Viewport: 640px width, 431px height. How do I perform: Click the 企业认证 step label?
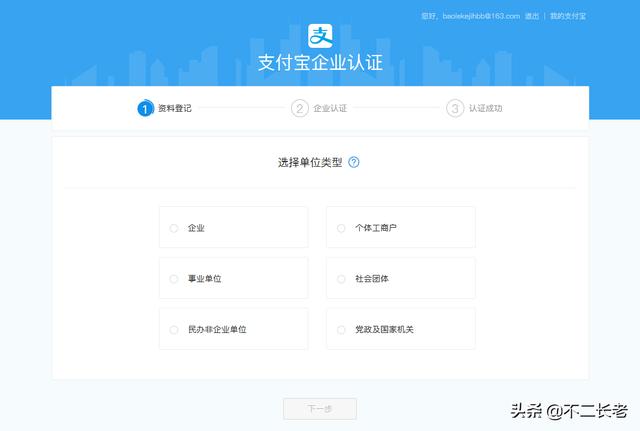pyautogui.click(x=330, y=108)
